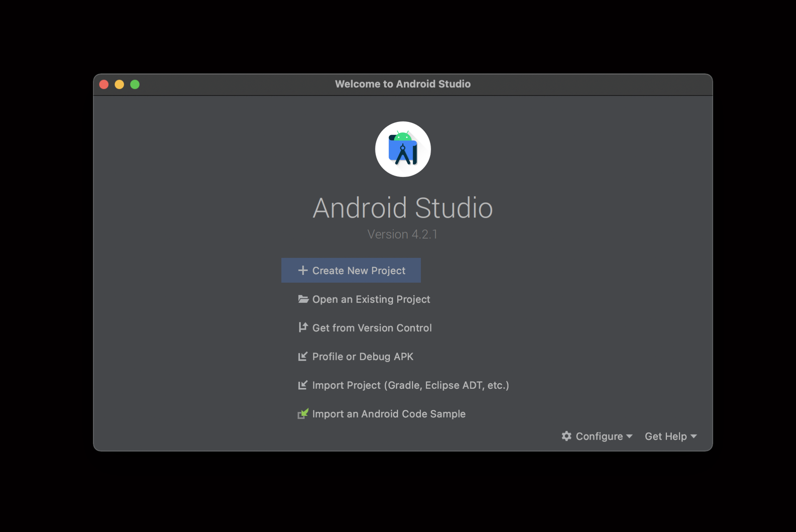Choose Get from Version Control
Viewport: 796px width, 532px height.
click(372, 327)
